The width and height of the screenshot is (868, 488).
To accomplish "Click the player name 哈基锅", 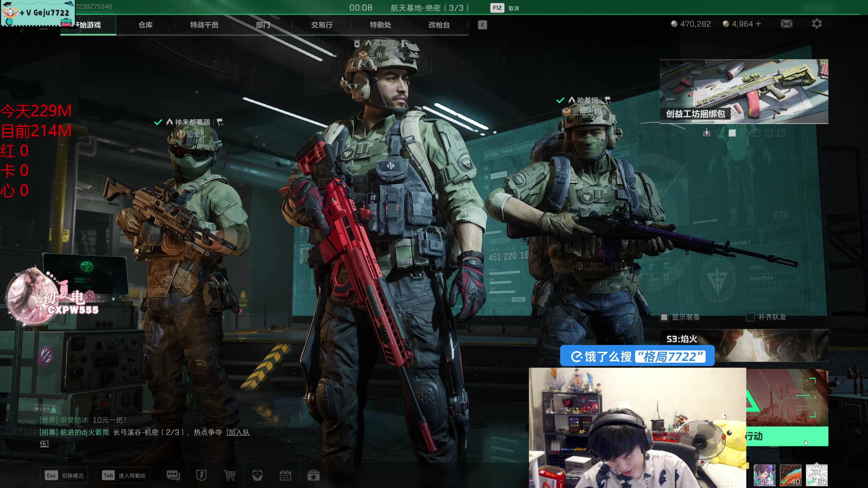I will point(588,100).
